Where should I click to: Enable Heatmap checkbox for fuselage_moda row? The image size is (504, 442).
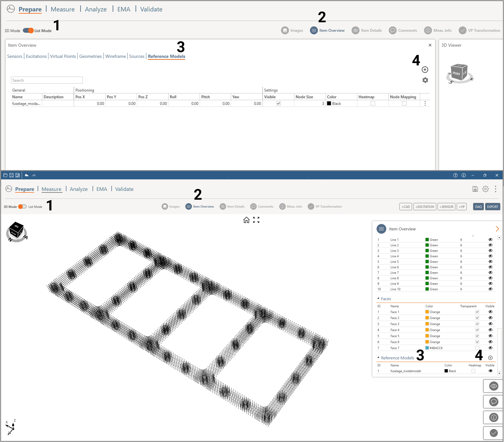(x=373, y=103)
